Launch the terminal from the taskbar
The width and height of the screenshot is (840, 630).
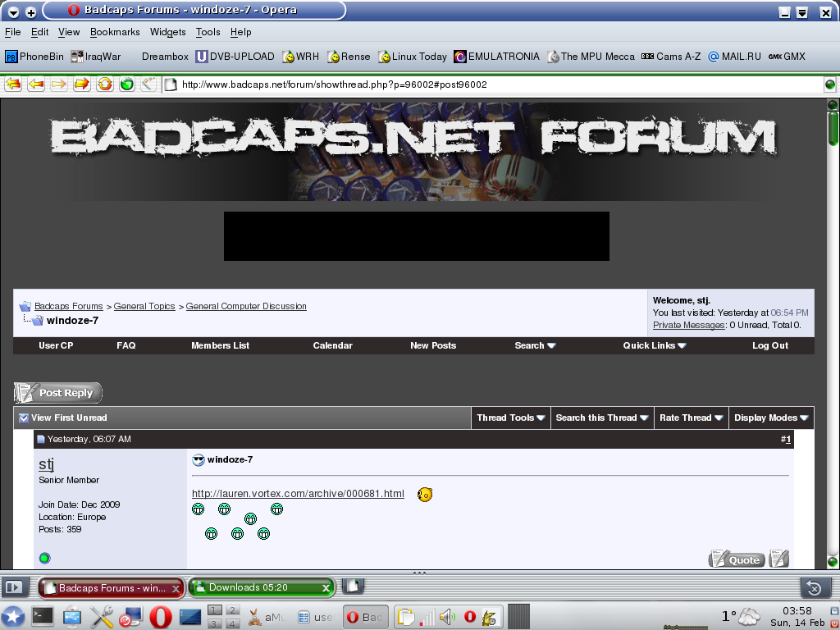click(43, 617)
